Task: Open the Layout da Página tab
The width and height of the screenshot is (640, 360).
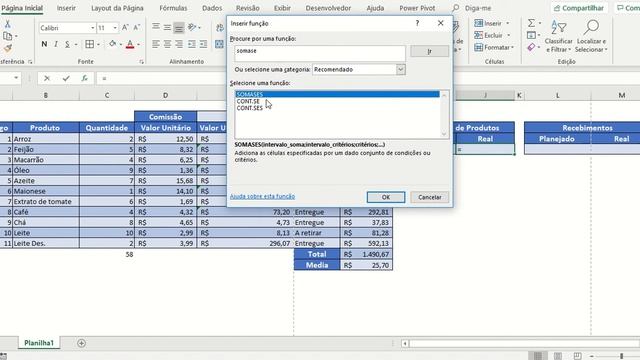Action: 117,8
